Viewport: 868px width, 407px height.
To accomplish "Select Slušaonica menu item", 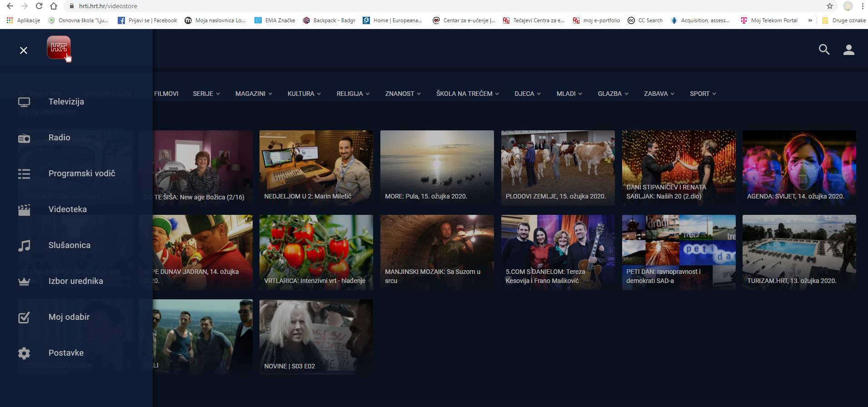I will coord(70,245).
